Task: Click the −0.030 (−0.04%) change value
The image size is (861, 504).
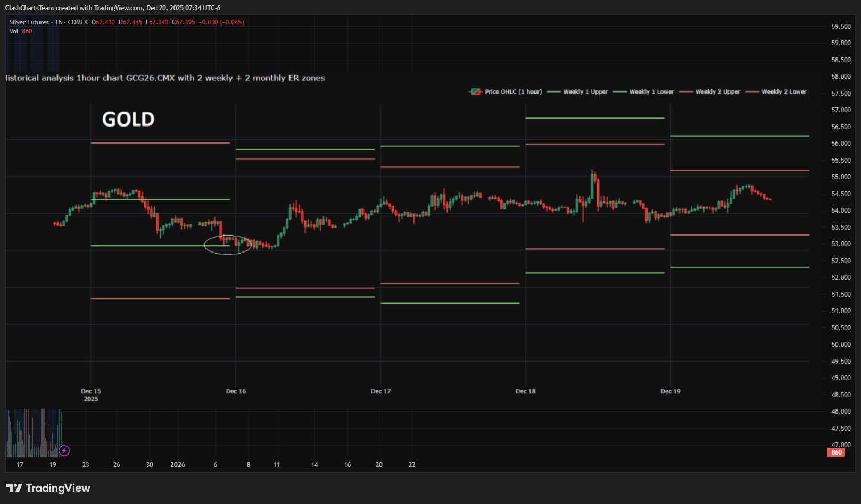Action: pyautogui.click(x=221, y=22)
